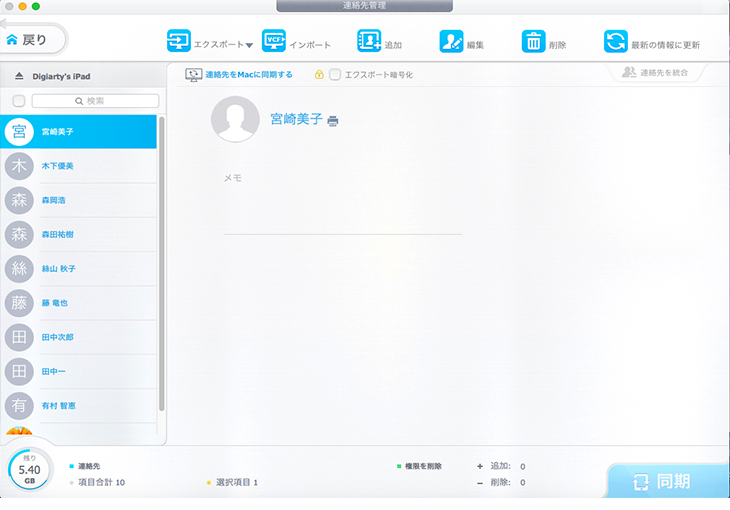Select contact 木下優美 in the list

(58, 166)
